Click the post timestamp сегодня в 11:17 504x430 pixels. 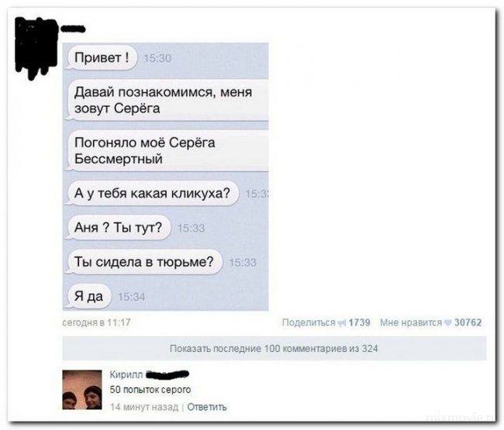[96, 322]
